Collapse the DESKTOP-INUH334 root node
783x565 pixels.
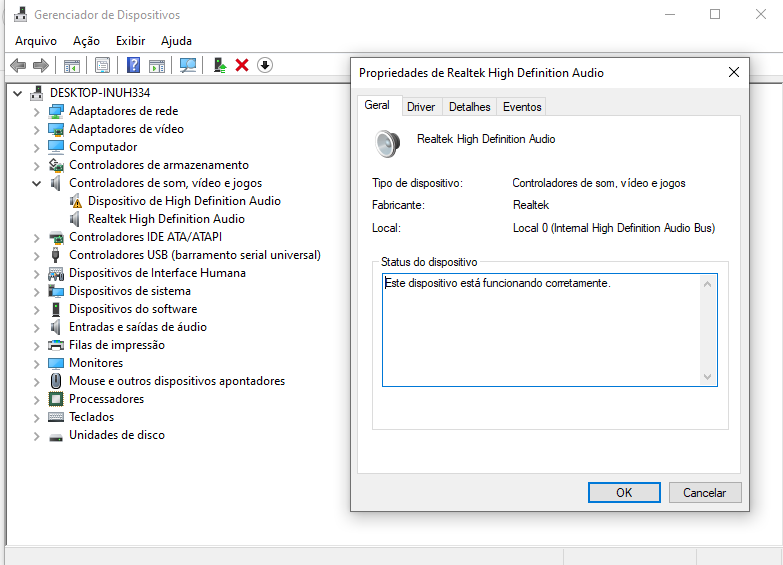tap(18, 93)
